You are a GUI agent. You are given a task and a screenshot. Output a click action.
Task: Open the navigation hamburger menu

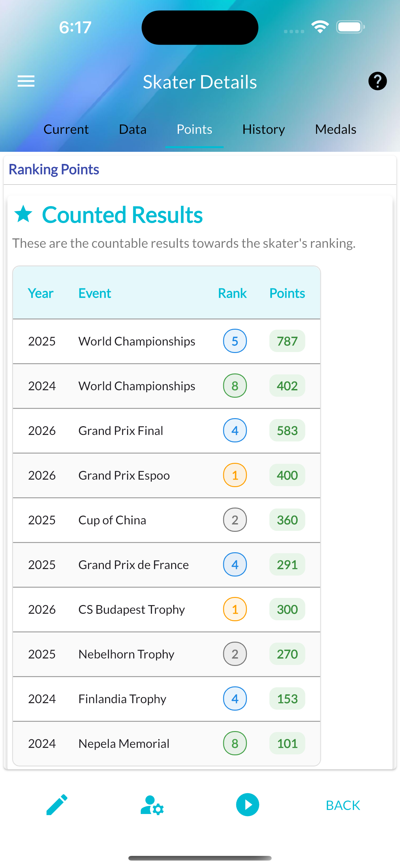click(x=26, y=81)
